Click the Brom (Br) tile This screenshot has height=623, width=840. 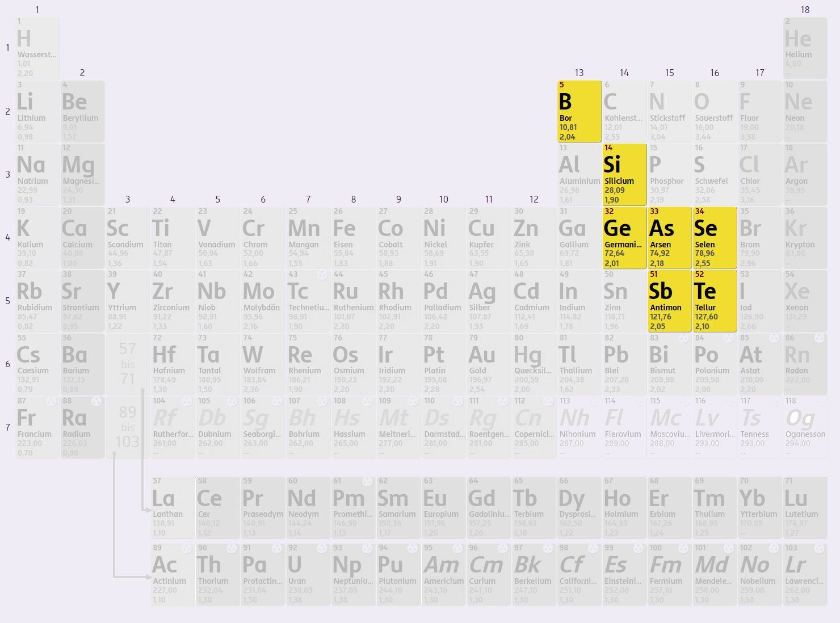coord(760,238)
